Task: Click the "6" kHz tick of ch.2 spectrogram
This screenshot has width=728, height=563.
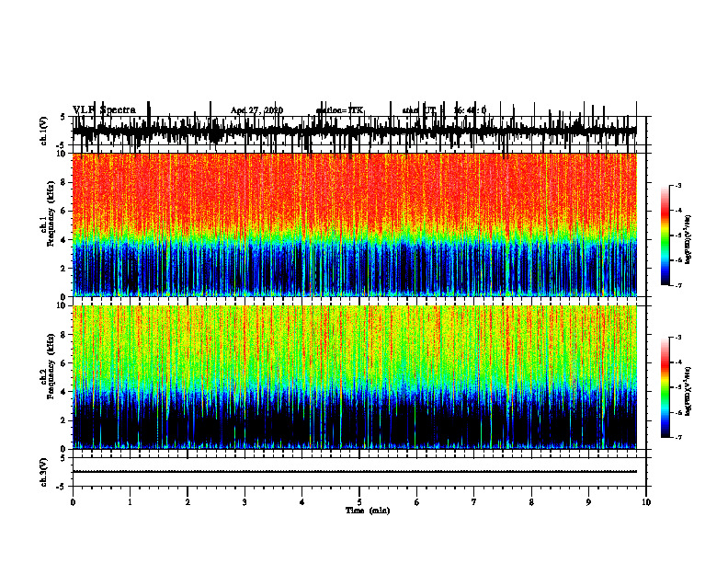Action: point(63,363)
